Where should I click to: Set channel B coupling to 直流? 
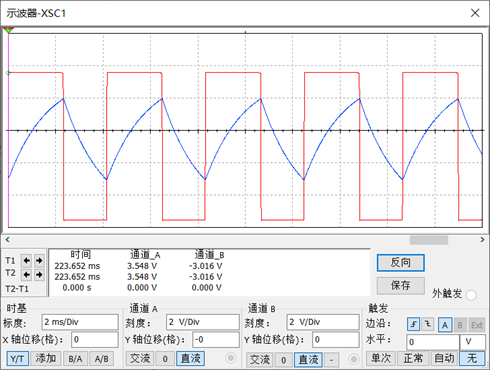point(308,360)
